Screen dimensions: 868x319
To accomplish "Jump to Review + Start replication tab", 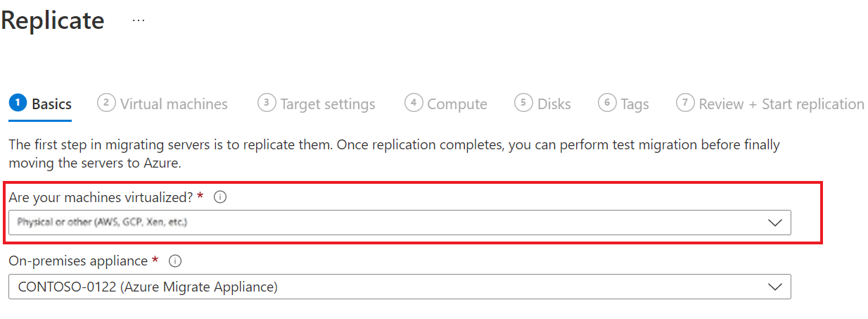I will (x=781, y=104).
